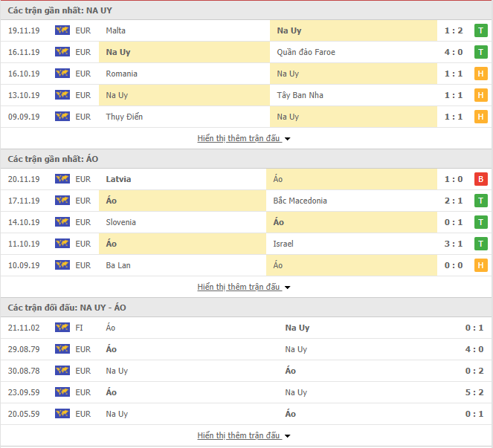Click the green T badge for Israel match
The width and height of the screenshot is (493, 448).
point(481,244)
